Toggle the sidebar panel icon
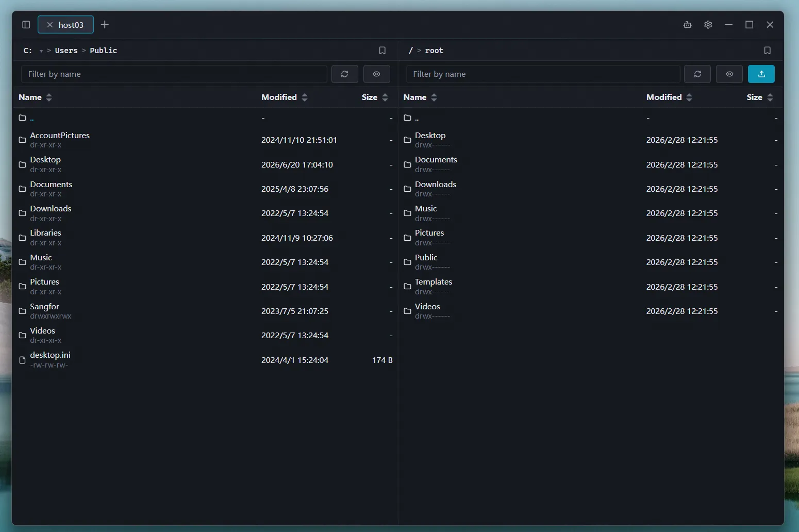The height and width of the screenshot is (532, 799). tap(26, 25)
